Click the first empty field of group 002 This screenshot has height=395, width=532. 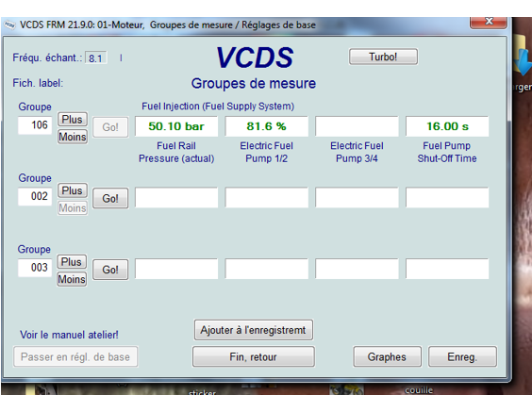click(176, 197)
